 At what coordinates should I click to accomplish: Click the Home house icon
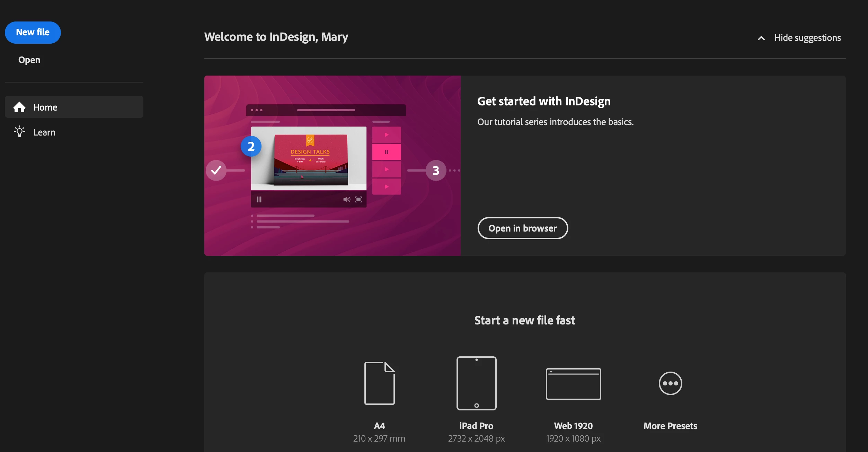[x=19, y=107]
